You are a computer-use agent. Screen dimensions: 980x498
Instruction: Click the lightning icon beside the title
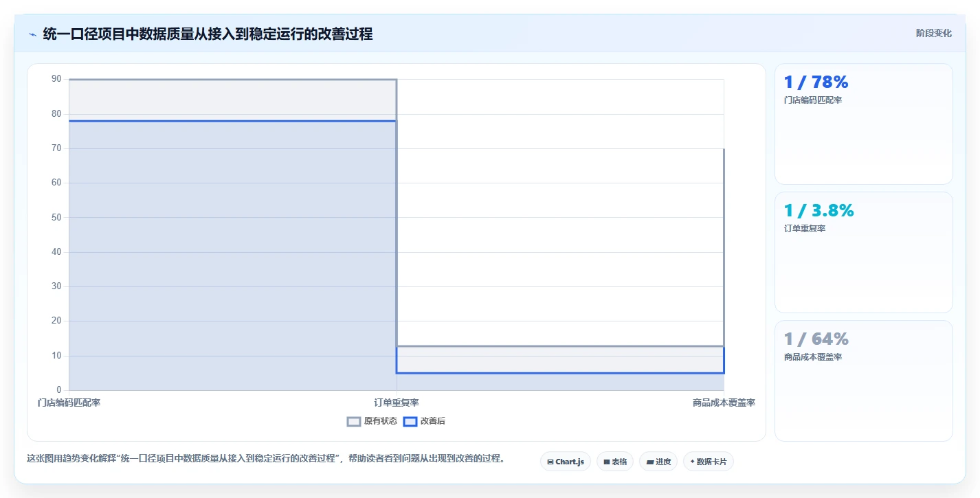[32, 34]
